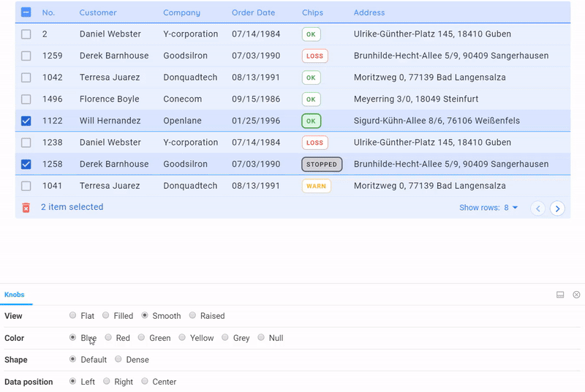
Task: Click the LOSS chip in order 1238 row
Action: click(315, 143)
